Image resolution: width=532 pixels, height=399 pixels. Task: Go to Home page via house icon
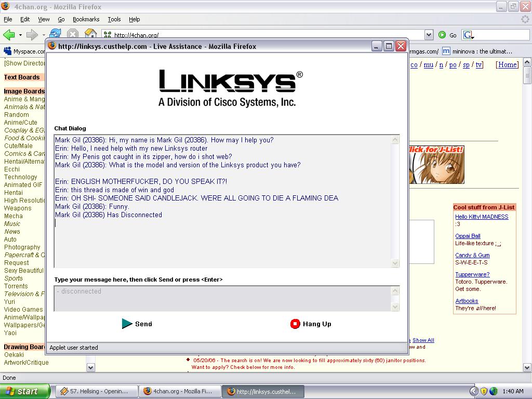pyautogui.click(x=90, y=33)
